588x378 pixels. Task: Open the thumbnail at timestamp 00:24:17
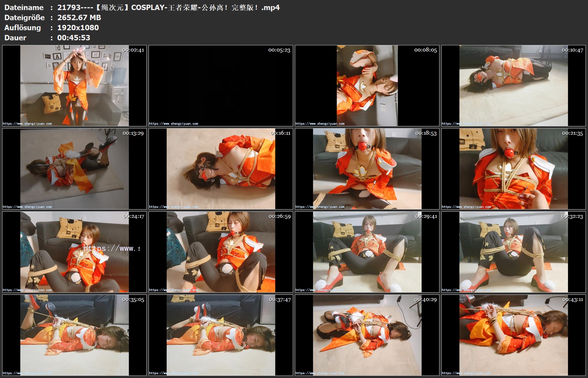[74, 252]
